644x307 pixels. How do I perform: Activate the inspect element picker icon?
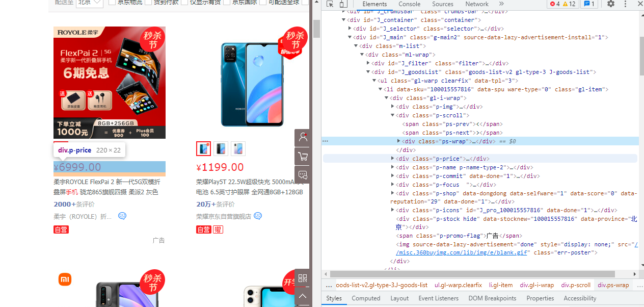click(330, 4)
